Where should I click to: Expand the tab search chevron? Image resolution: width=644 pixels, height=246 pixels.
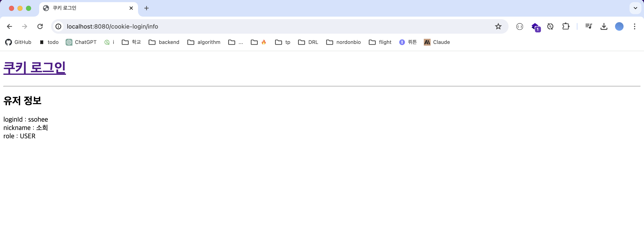635,8
